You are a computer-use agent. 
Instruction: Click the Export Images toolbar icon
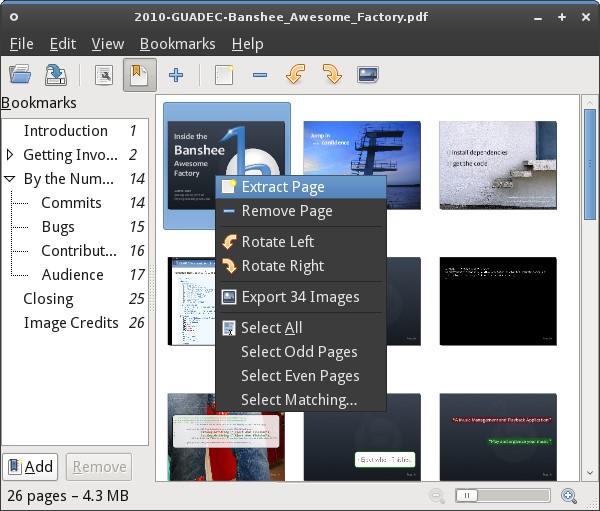pyautogui.click(x=368, y=75)
